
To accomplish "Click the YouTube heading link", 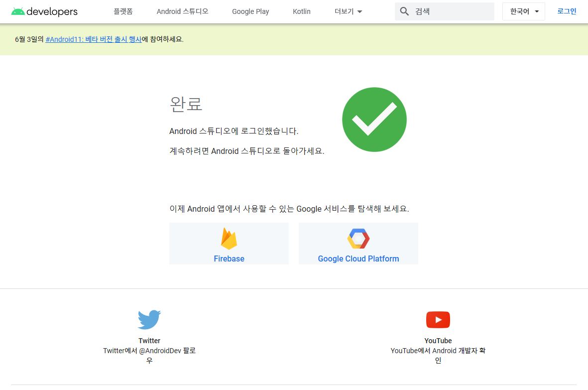I will 438,341.
